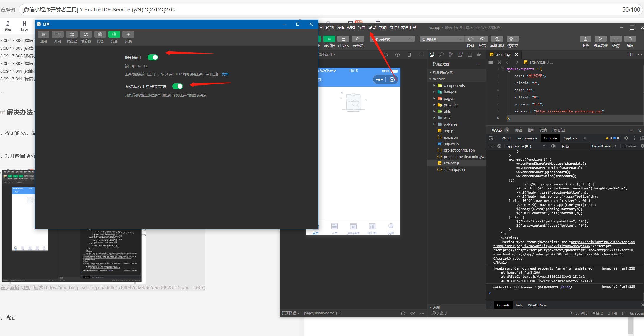Viewport: 644px width, 336px height.
Task: Open the 消息 notifications bell
Action: tap(630, 39)
